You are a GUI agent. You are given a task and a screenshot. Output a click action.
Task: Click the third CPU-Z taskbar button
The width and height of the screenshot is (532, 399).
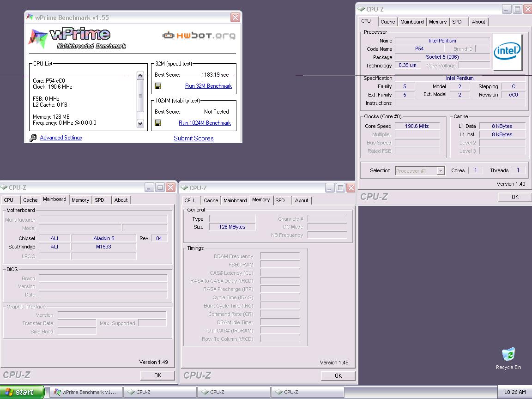point(308,392)
